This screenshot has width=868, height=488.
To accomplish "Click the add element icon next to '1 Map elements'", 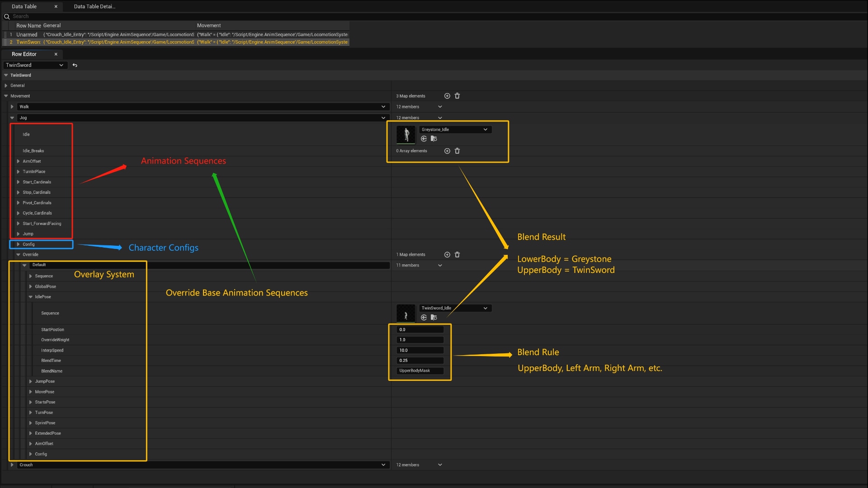I will coord(447,254).
